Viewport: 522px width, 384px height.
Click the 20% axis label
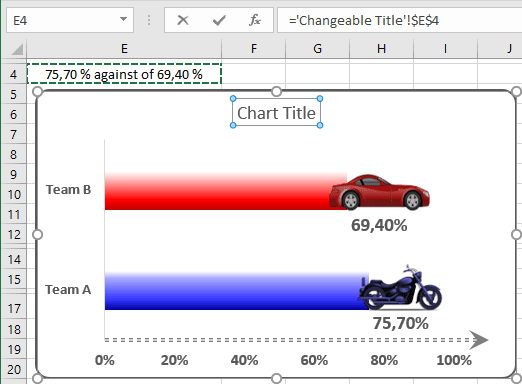(174, 360)
